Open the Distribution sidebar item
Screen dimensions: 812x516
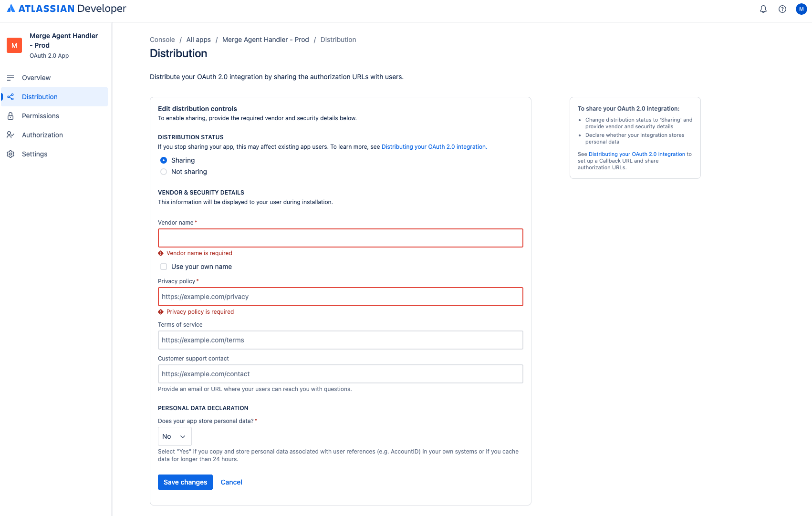point(54,97)
